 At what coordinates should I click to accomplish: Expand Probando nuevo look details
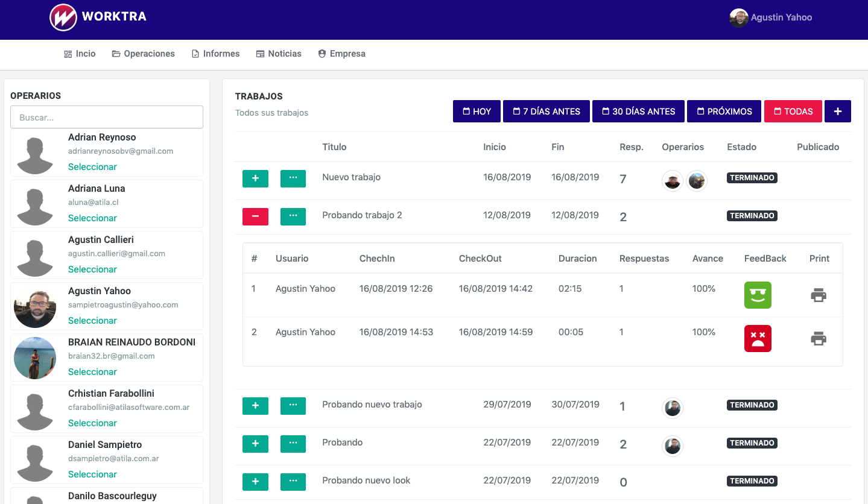[255, 482]
